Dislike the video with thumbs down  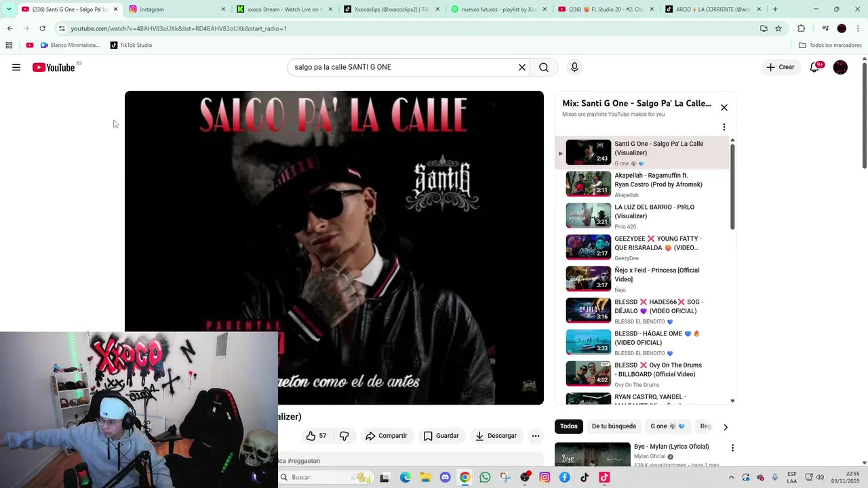344,436
